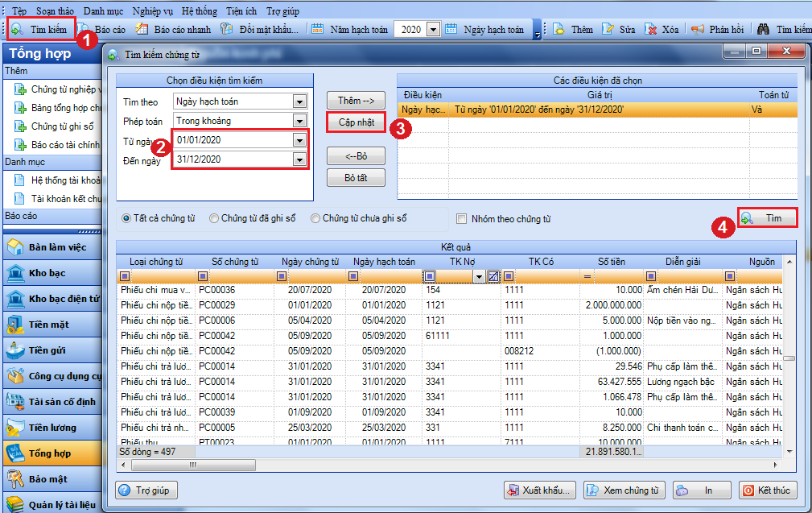Select the Chứng từ đã ghi sổ option
This screenshot has height=513, width=812.
click(252, 219)
